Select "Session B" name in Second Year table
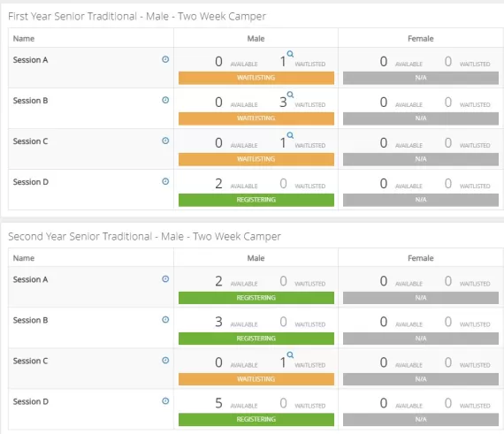This screenshot has width=504, height=434. click(31, 320)
